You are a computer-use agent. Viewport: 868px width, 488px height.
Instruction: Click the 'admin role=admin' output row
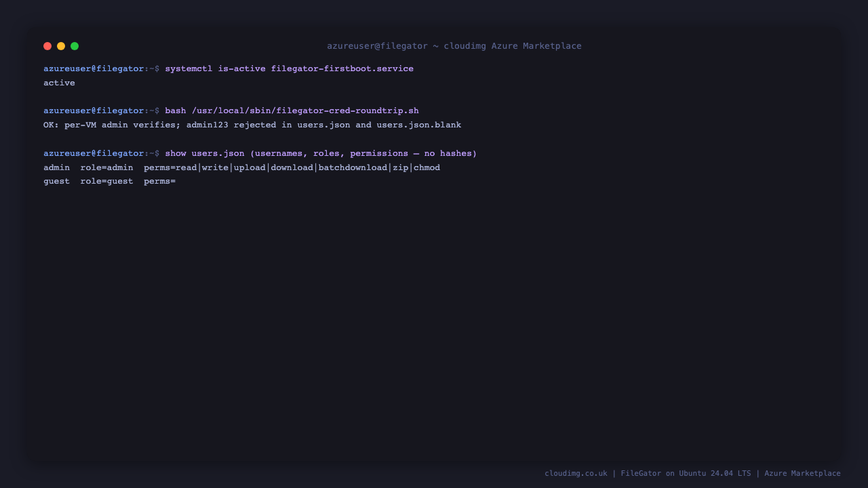point(241,167)
